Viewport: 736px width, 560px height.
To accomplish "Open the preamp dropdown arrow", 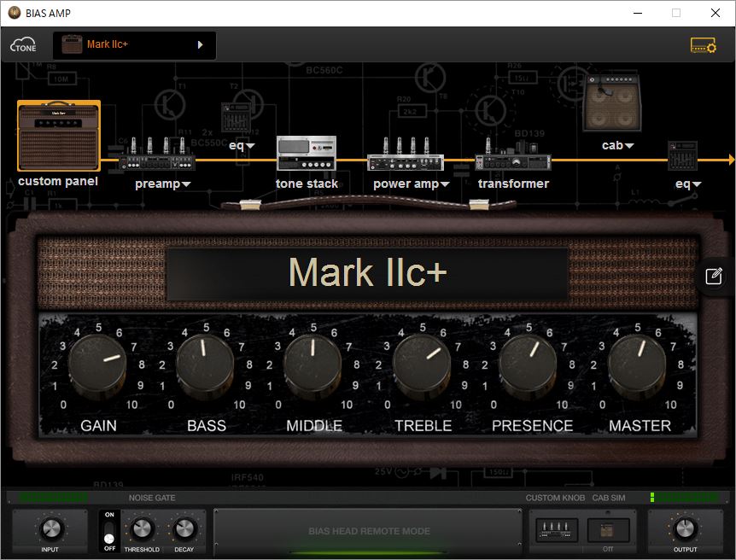I will pyautogui.click(x=186, y=184).
